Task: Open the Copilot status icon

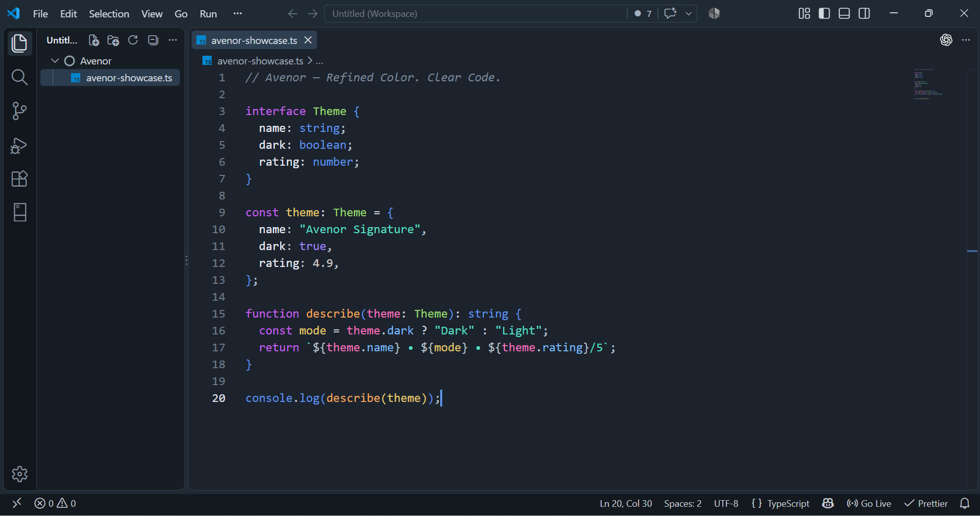Action: (828, 503)
